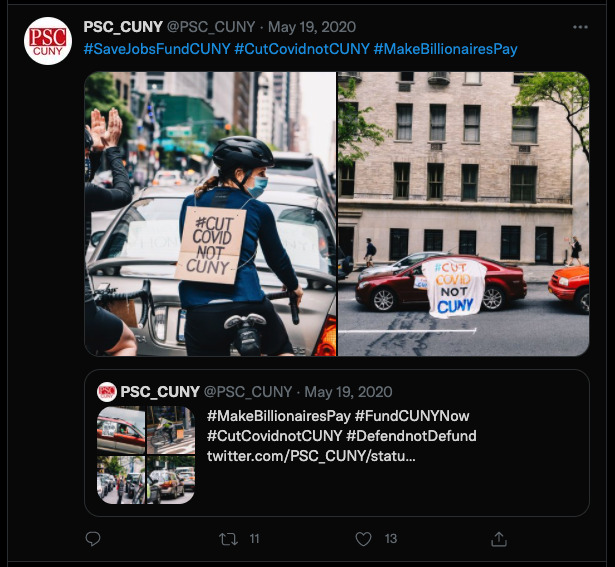Open share options via upload arrow icon
Viewport: 615px width, 567px height.
click(499, 539)
